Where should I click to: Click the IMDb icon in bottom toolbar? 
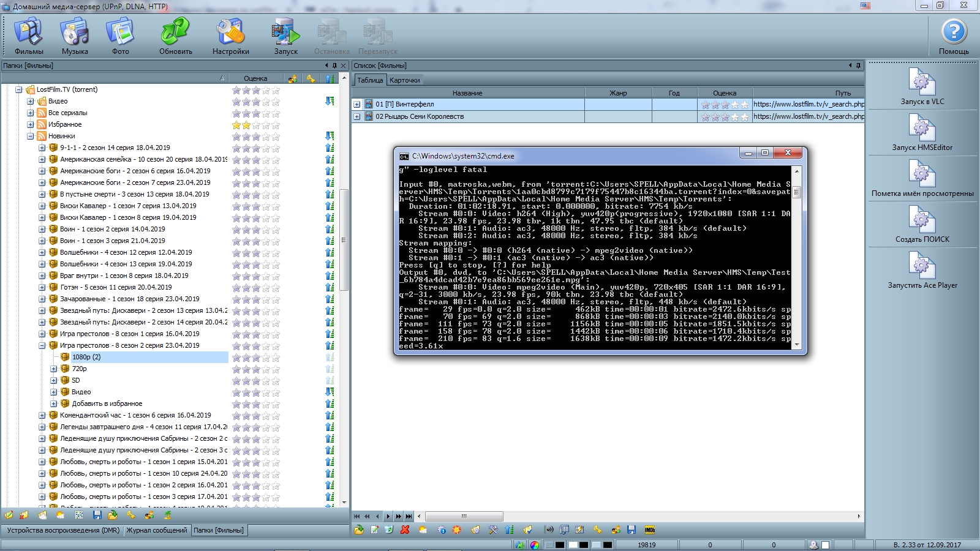tap(650, 530)
